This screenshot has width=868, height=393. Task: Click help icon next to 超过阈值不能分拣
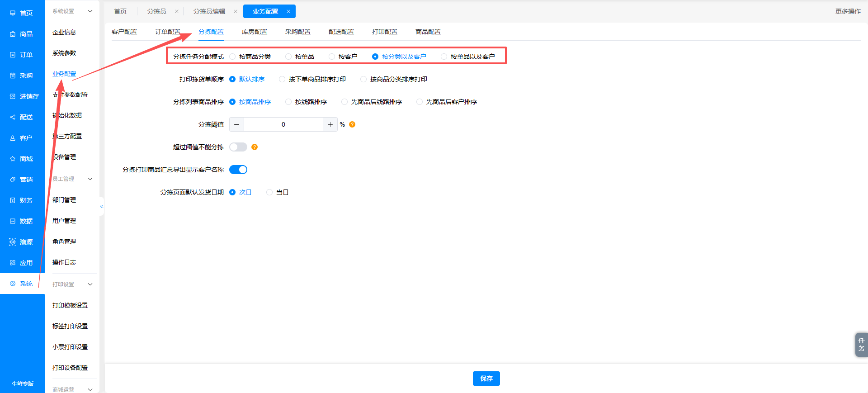coord(255,147)
